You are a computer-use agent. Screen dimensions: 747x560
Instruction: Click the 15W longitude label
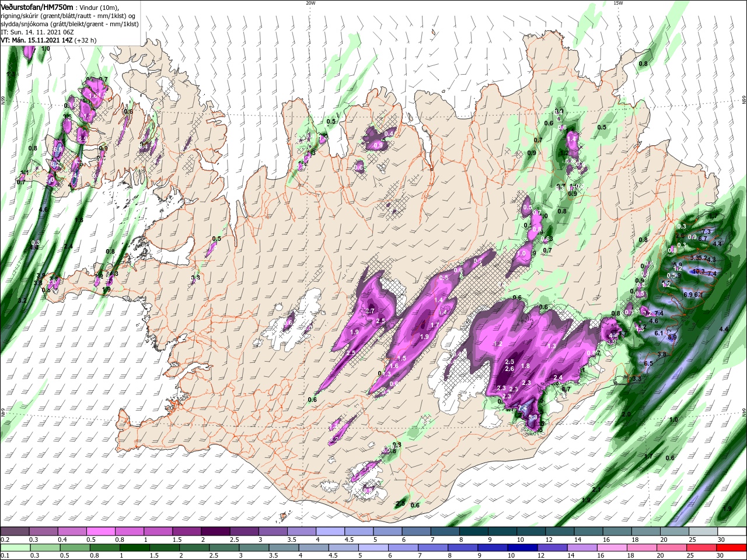pyautogui.click(x=618, y=3)
